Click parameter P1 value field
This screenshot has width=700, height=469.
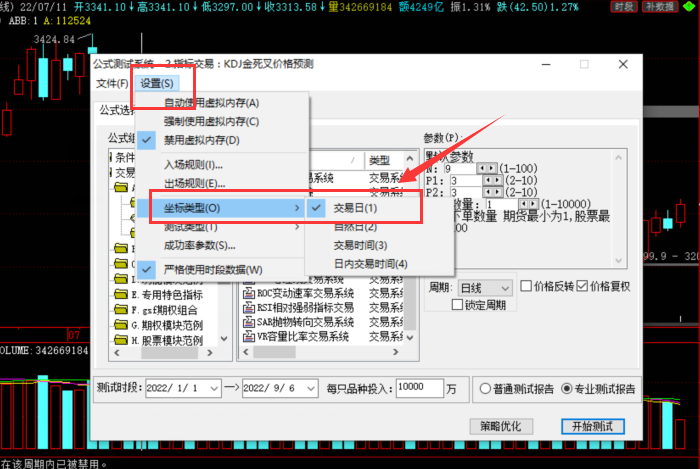[467, 180]
